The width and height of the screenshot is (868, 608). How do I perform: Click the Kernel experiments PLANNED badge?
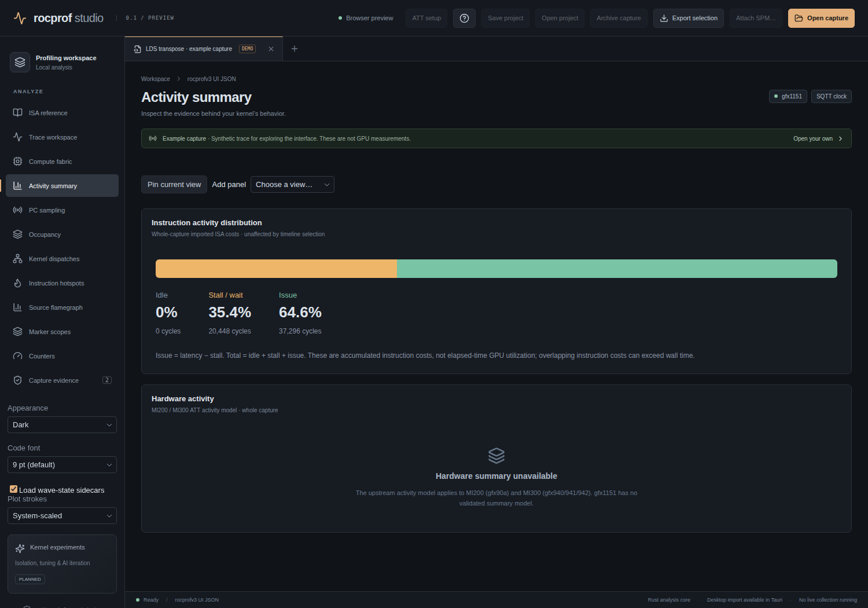[30, 580]
